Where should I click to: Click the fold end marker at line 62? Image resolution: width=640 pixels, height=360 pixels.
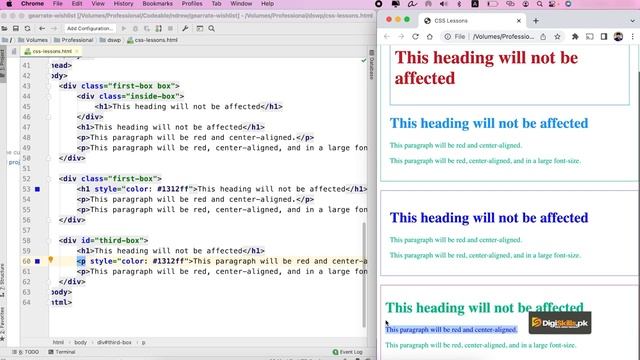pyautogui.click(x=49, y=282)
